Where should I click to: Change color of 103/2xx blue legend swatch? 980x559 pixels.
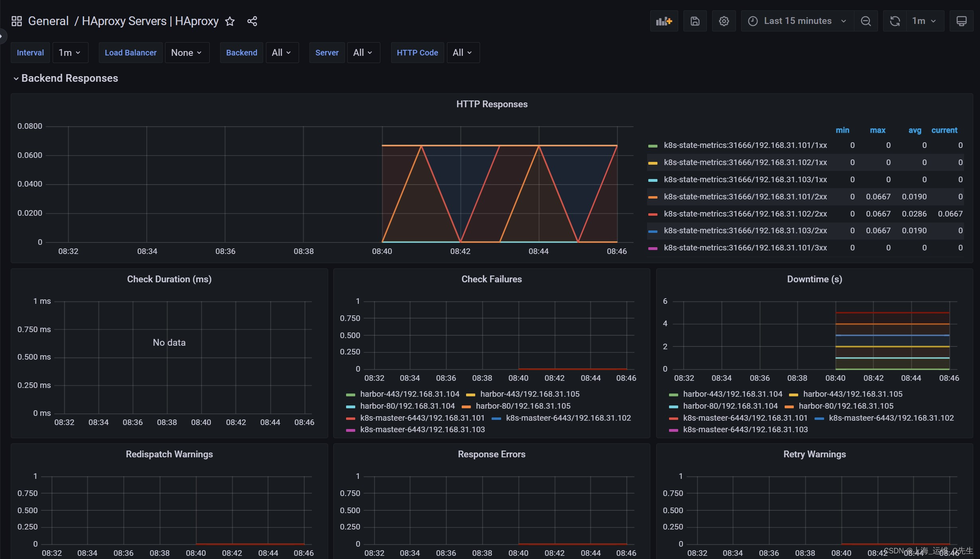pos(653,231)
